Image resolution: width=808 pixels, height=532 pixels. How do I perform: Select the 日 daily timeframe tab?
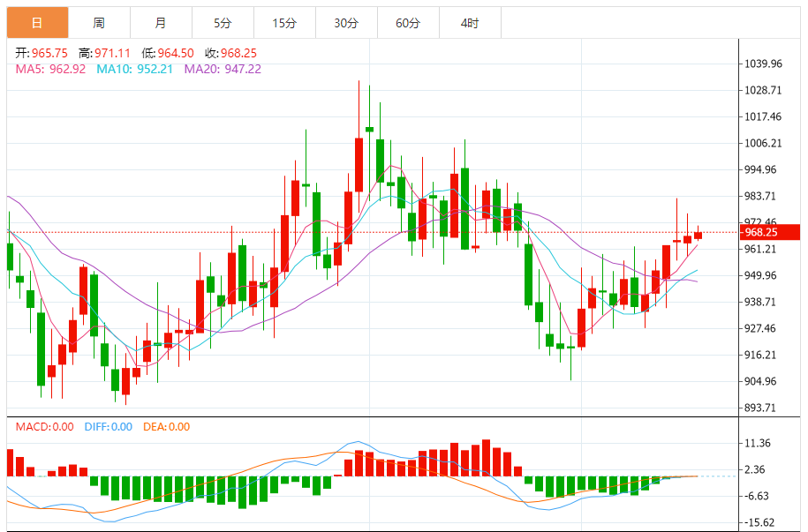[x=37, y=23]
